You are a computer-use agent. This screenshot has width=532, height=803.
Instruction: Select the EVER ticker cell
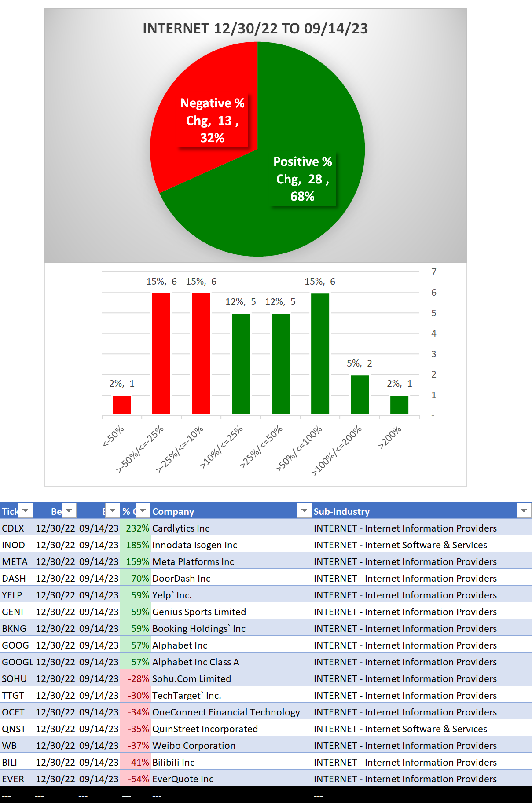click(x=17, y=779)
